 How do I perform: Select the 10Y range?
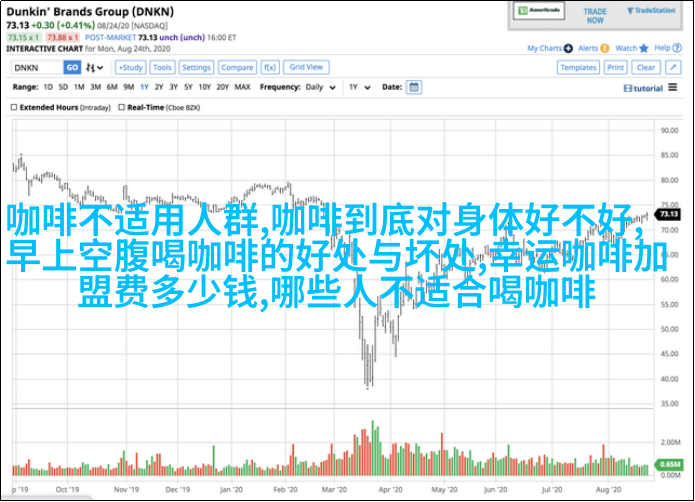[x=204, y=87]
